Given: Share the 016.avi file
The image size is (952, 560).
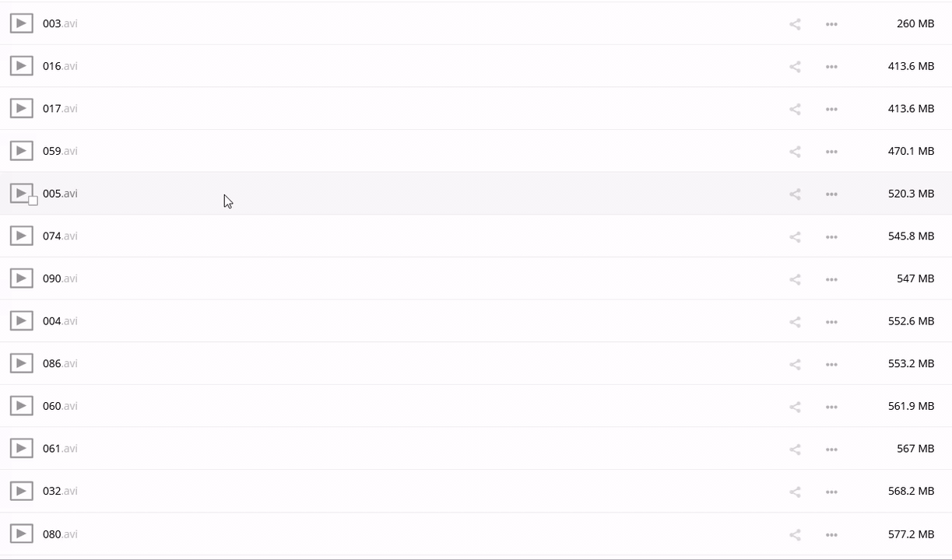Looking at the screenshot, I should click(795, 67).
